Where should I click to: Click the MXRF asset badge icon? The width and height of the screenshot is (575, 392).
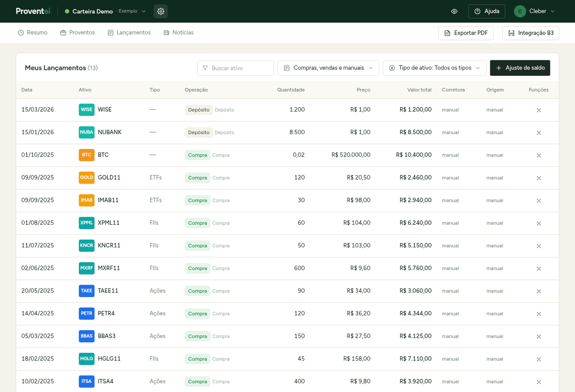87,268
